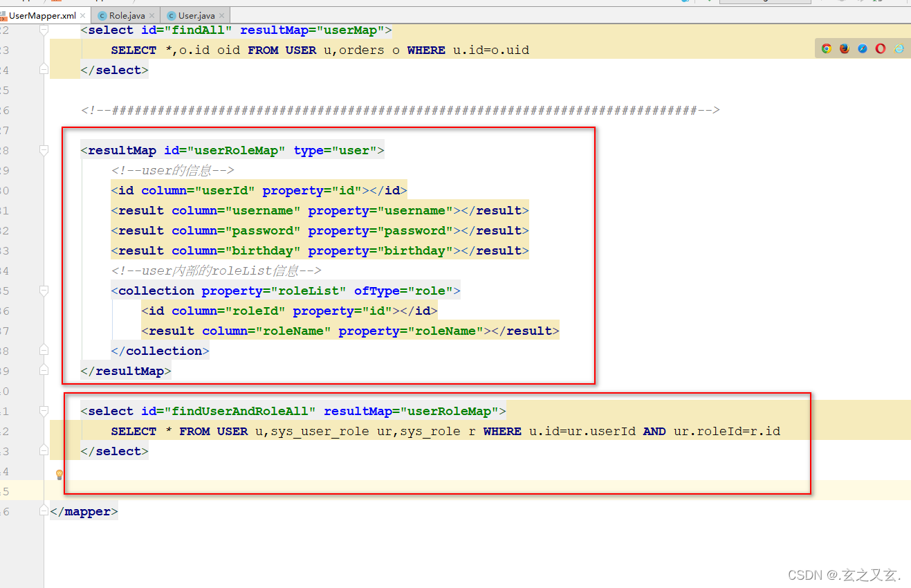Click collection property="roleList" opening tag

coord(286,291)
